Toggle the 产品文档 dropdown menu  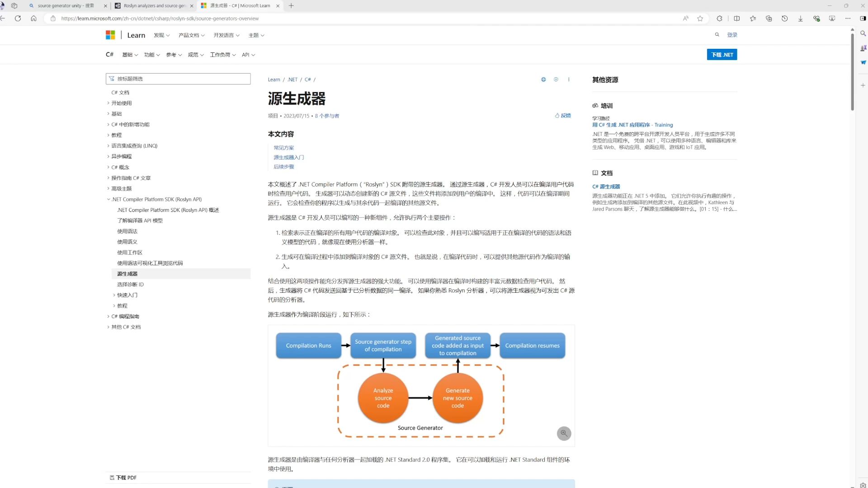[189, 35]
